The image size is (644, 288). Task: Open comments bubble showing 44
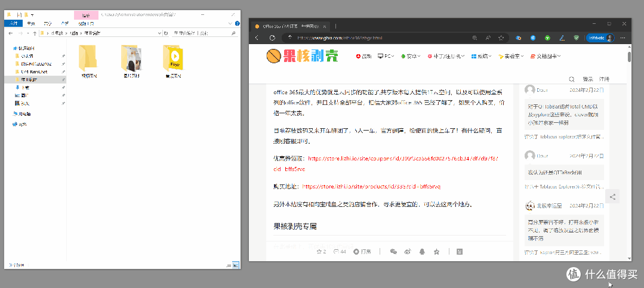[340, 252]
